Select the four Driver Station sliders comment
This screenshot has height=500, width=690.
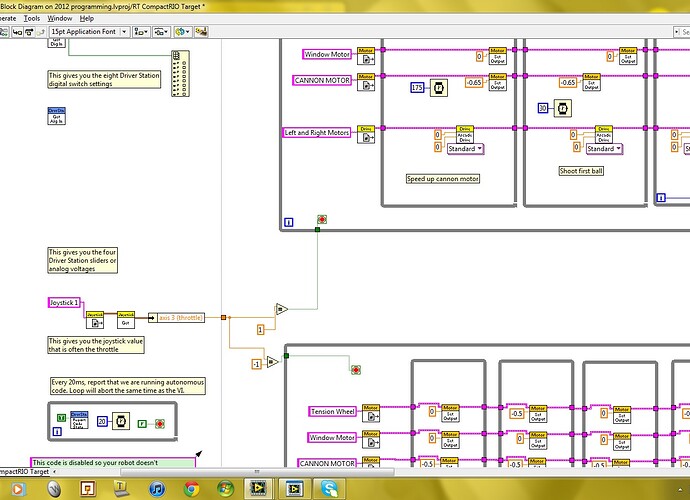82,260
